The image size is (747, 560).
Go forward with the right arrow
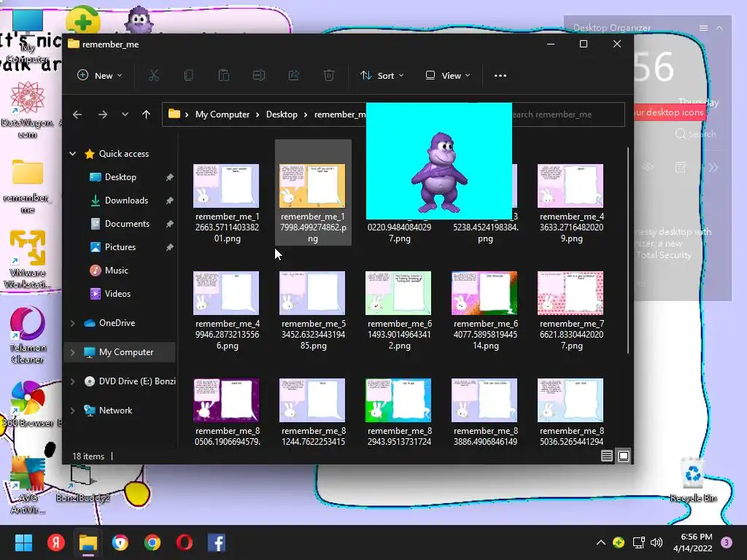[102, 114]
